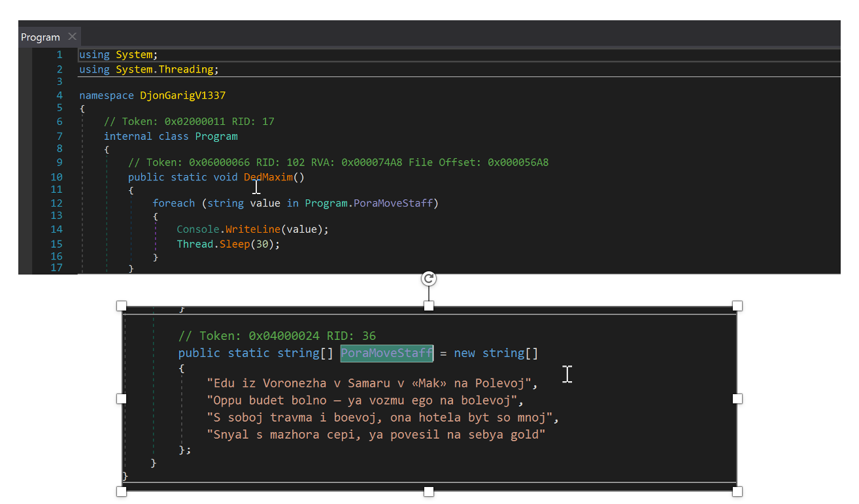
Task: Click the middle-right resize handle of selected image
Action: tap(737, 399)
